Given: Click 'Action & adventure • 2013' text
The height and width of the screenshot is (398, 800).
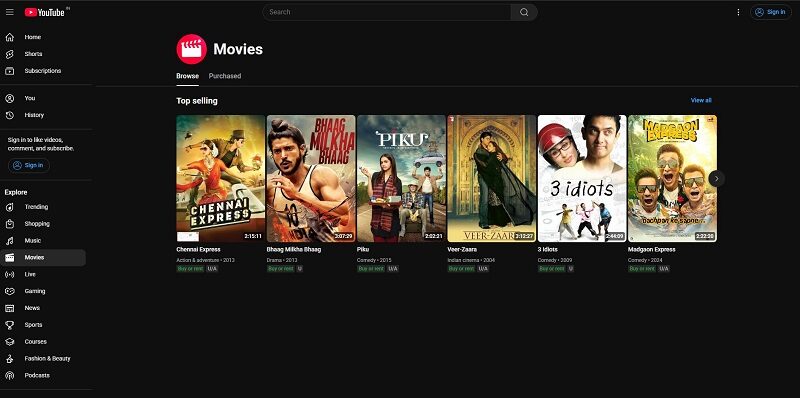Looking at the screenshot, I should pos(206,260).
